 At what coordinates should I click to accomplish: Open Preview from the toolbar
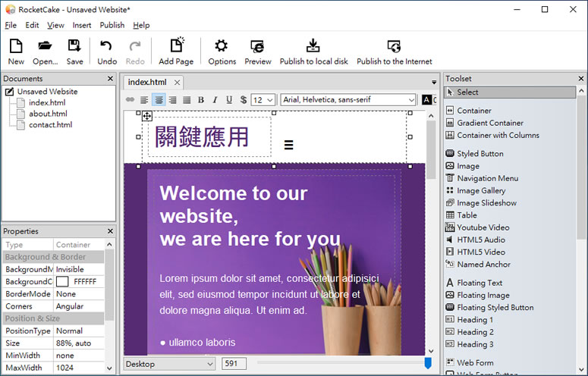[258, 47]
